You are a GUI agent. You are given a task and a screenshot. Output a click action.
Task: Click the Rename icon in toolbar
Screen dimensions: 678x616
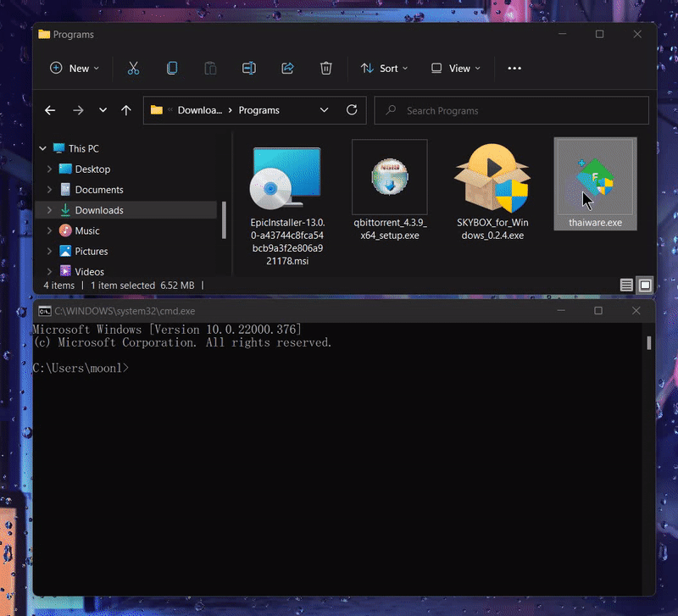(x=249, y=69)
